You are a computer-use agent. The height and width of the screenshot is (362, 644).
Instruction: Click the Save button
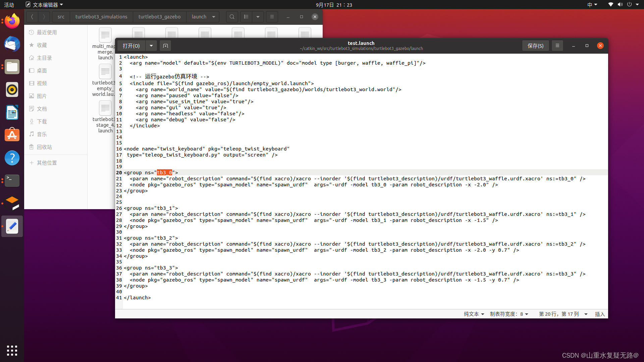[x=535, y=46]
